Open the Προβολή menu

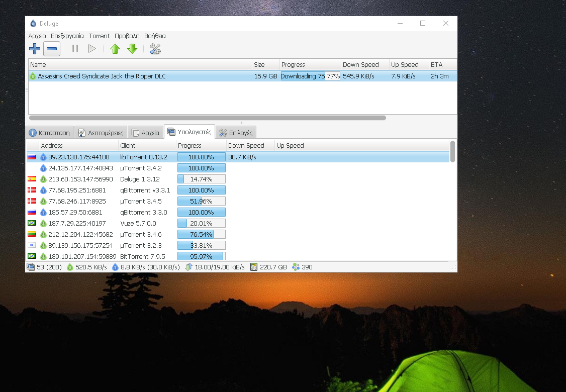click(x=127, y=36)
